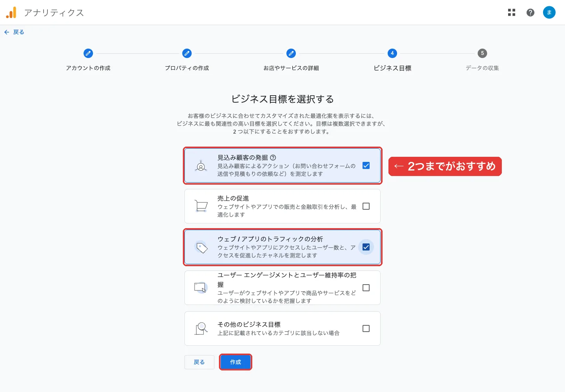Image resolution: width=565 pixels, height=392 pixels.
Task: Select the お店やサービスの詳細 step label
Action: pos(291,68)
